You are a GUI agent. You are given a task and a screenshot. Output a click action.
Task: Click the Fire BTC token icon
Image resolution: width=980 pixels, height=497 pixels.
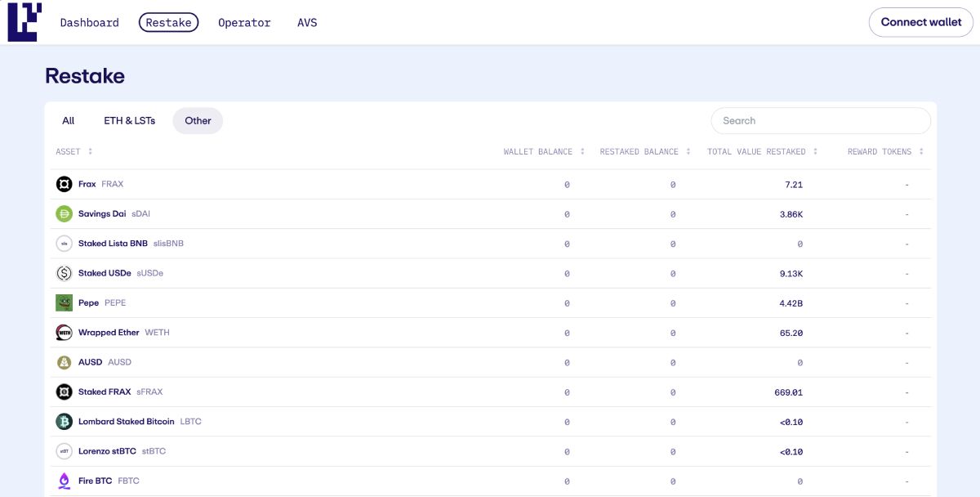[65, 481]
